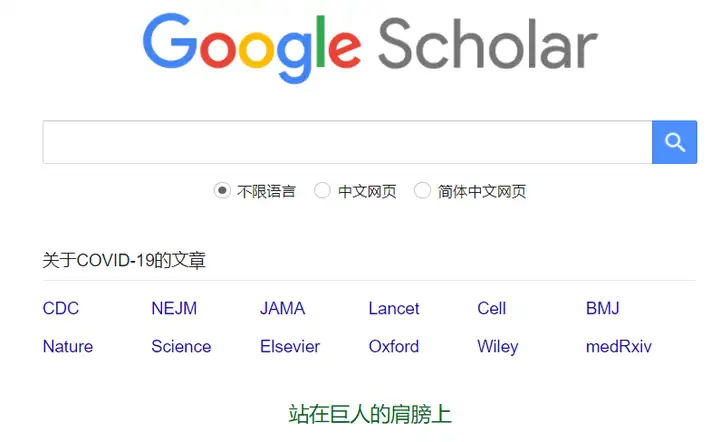Click into the Scholar search box
The width and height of the screenshot is (720, 442).
347,142
